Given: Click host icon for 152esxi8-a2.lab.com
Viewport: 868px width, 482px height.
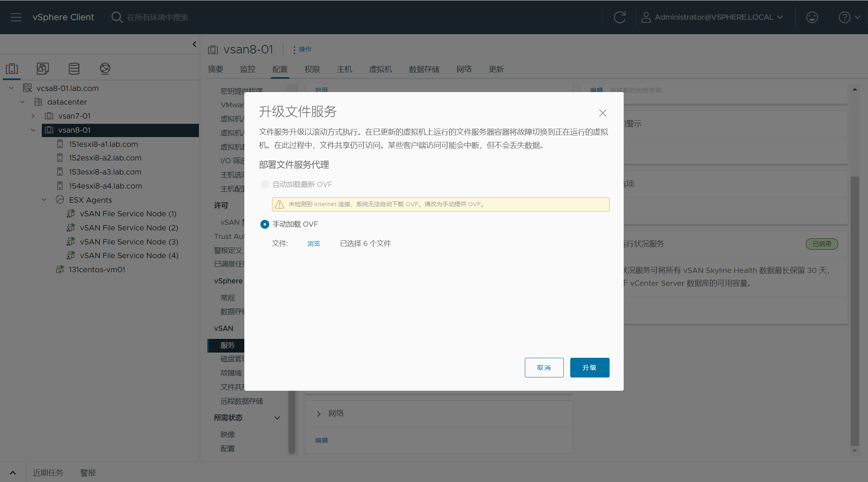Looking at the screenshot, I should pos(60,158).
